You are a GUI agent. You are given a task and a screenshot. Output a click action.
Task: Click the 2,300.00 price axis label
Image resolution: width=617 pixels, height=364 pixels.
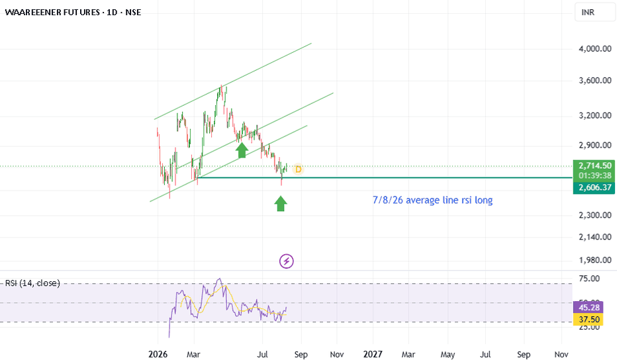coord(595,215)
